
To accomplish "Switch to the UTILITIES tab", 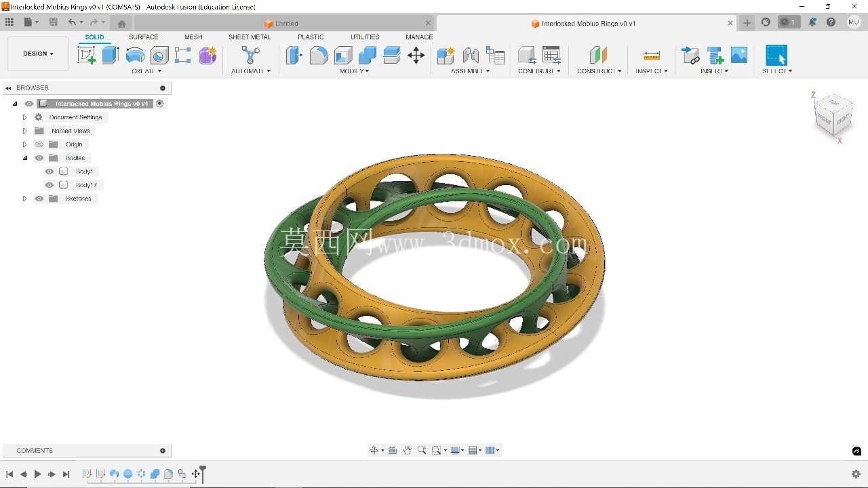I will click(365, 37).
